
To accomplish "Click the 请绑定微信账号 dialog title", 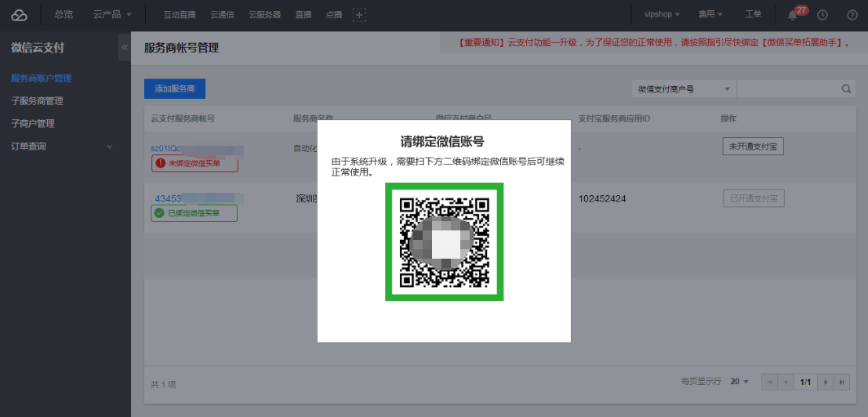I will coord(442,142).
